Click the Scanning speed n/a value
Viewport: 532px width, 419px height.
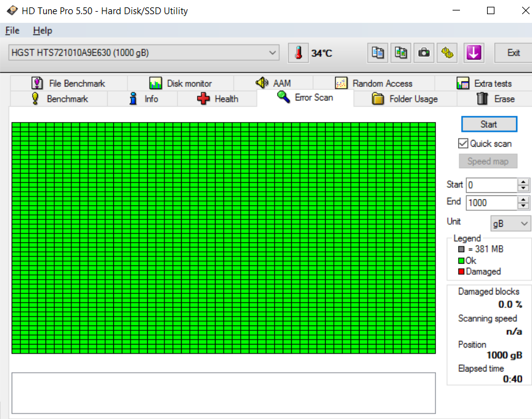[x=514, y=332]
